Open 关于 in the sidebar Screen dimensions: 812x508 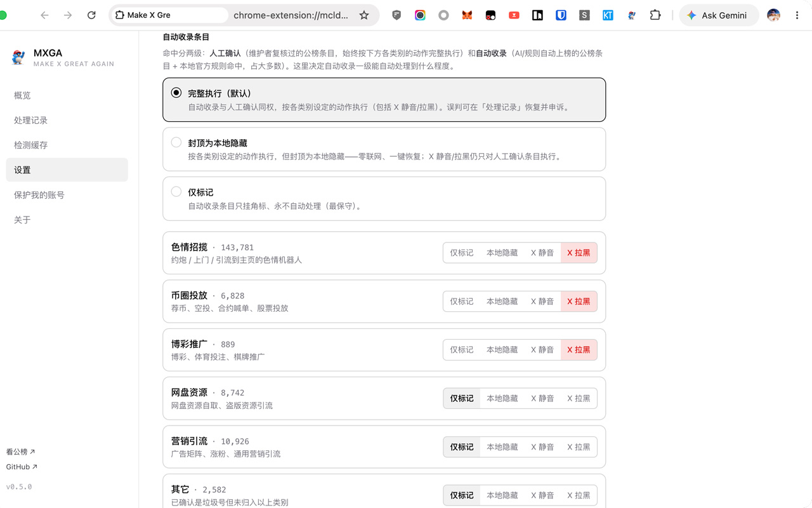click(x=67, y=220)
